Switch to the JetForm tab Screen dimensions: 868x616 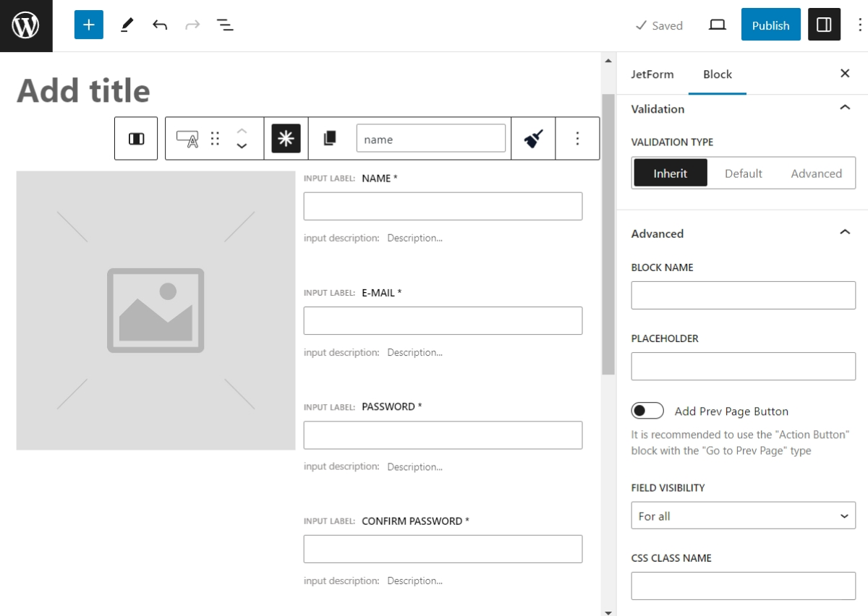tap(652, 74)
